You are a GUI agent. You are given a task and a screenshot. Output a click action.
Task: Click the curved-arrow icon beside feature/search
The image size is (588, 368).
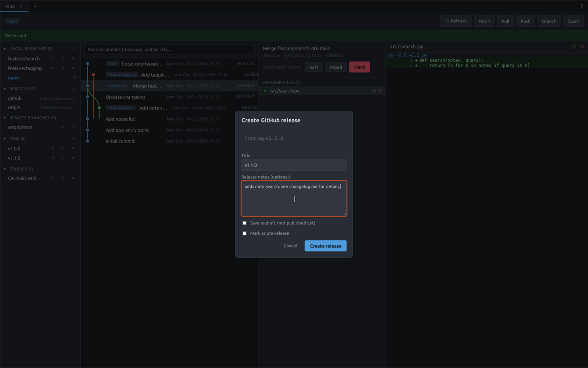tap(63, 58)
